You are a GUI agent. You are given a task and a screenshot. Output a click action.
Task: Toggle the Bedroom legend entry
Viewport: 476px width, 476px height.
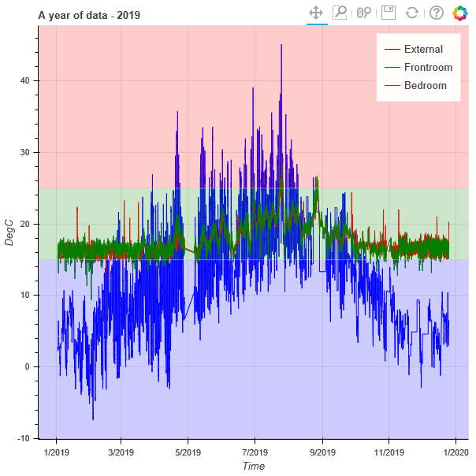coord(425,85)
